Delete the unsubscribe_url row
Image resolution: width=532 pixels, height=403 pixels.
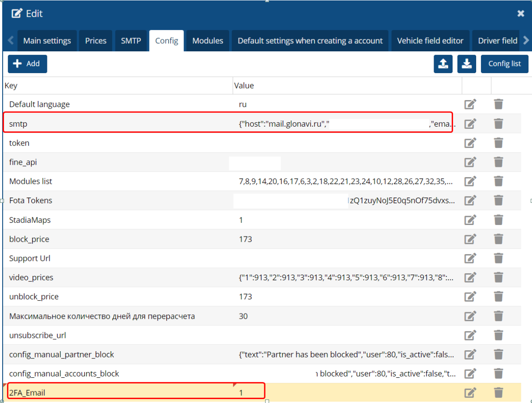pos(498,335)
